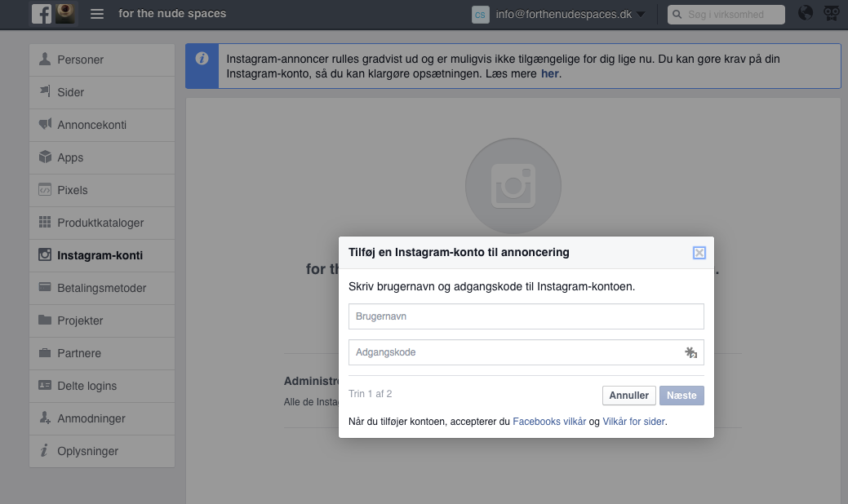
Task: Open Anmodninger in the sidebar
Action: 102,418
